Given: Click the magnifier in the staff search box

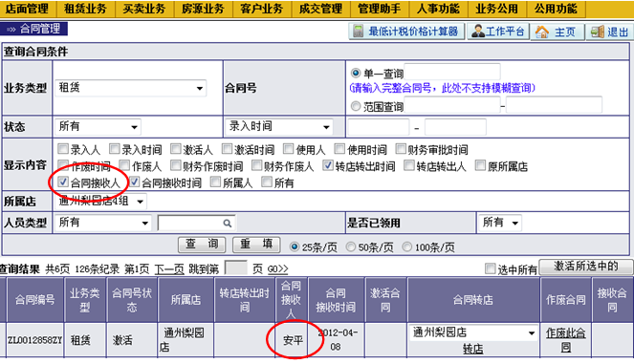Looking at the screenshot, I should point(228,223).
